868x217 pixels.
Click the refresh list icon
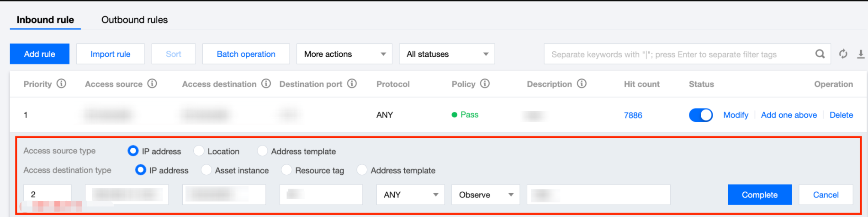843,54
